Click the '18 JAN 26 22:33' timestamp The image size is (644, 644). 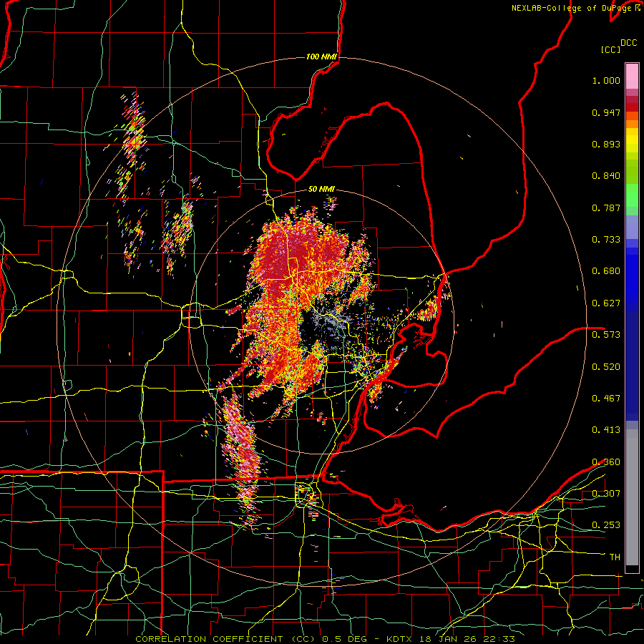466,639
